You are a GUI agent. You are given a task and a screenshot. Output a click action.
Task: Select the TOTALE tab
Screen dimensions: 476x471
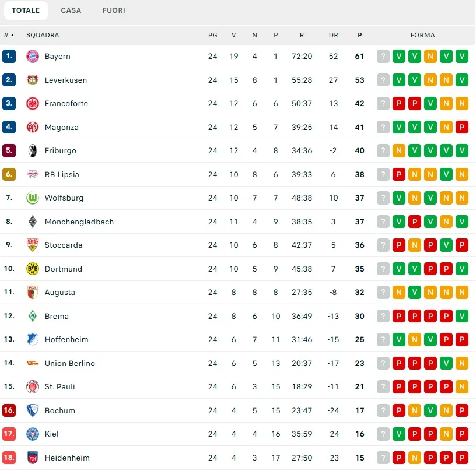(x=26, y=10)
